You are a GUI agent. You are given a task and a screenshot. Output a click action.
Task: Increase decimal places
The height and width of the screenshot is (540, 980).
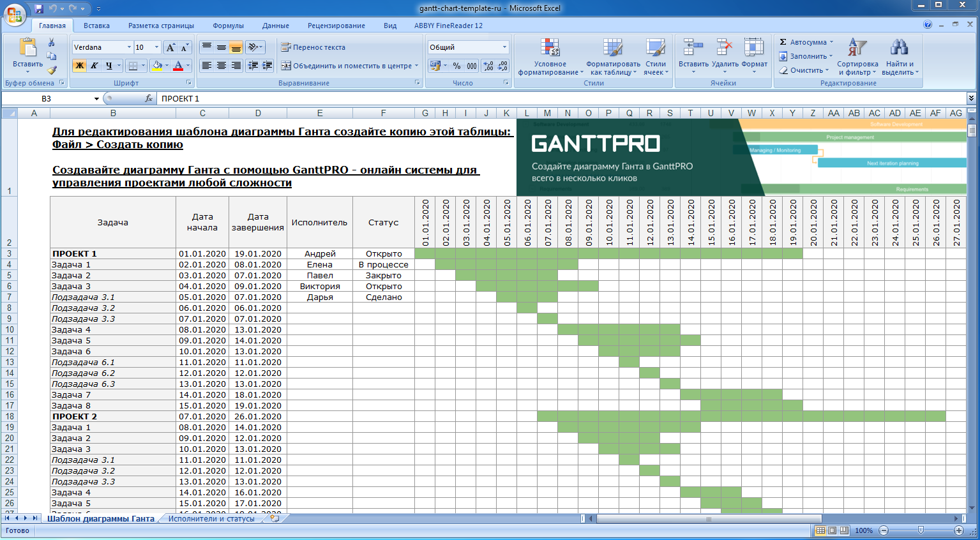pyautogui.click(x=488, y=65)
